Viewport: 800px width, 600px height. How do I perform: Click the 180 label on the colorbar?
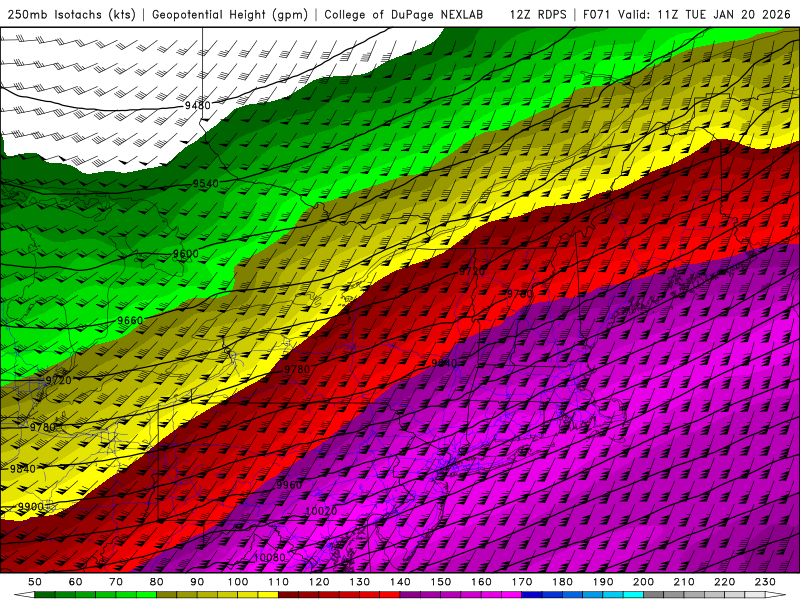[x=562, y=582]
